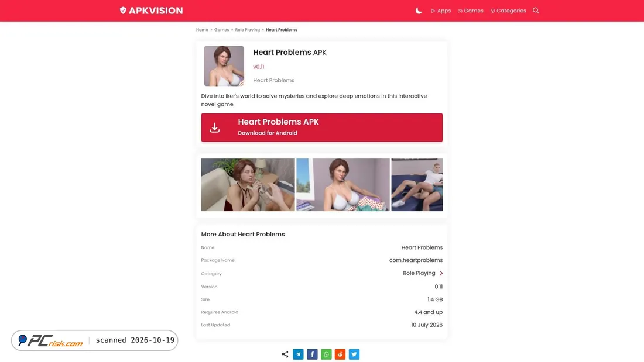Image resolution: width=644 pixels, height=362 pixels.
Task: Share via Telegram icon
Action: coord(298,354)
